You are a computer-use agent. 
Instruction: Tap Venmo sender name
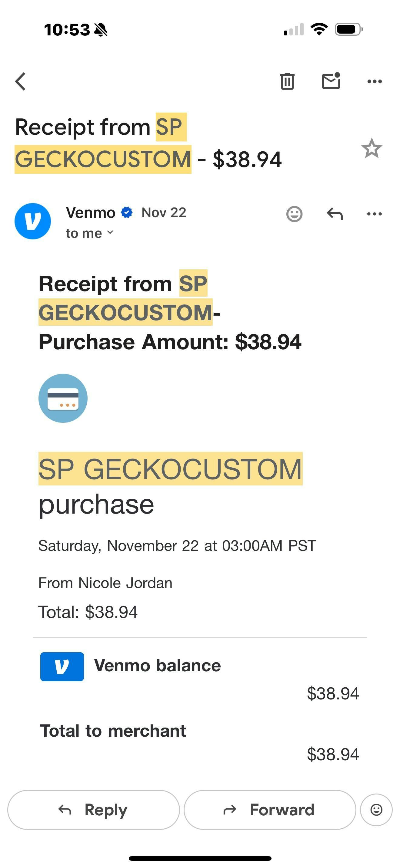click(90, 213)
